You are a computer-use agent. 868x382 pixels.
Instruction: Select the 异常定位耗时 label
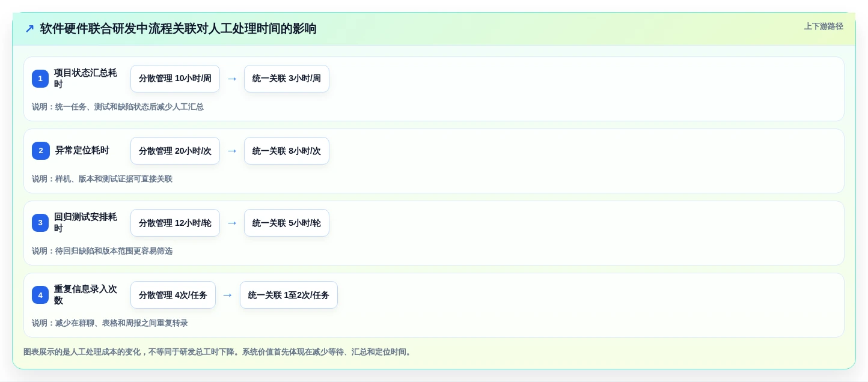82,151
